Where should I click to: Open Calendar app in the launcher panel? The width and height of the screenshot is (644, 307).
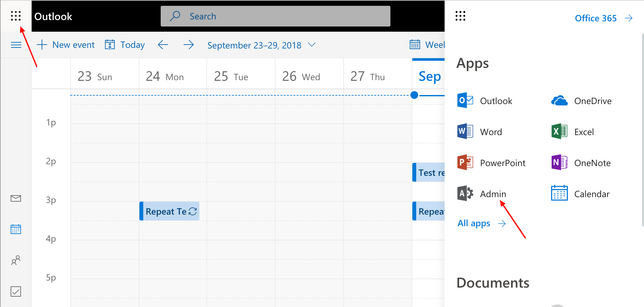click(559, 194)
